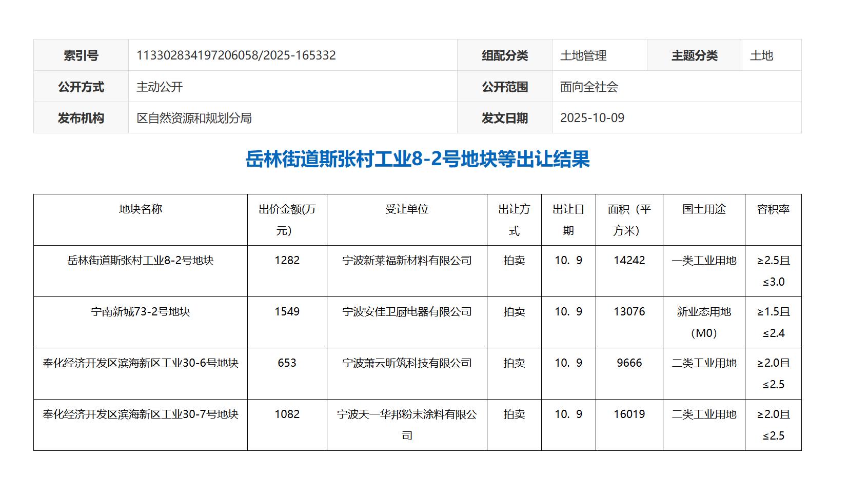Click the 区自然资源和规划分局 agency text
This screenshot has height=477, width=868.
[194, 118]
